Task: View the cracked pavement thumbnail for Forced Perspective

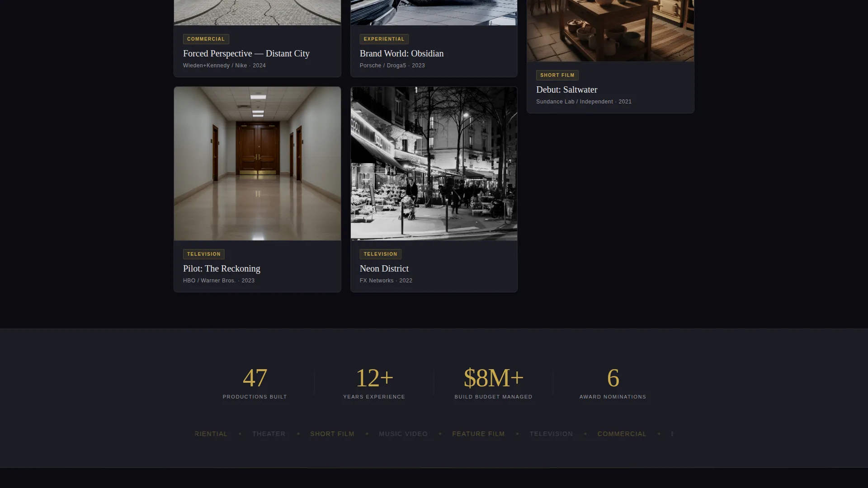Action: tap(257, 13)
